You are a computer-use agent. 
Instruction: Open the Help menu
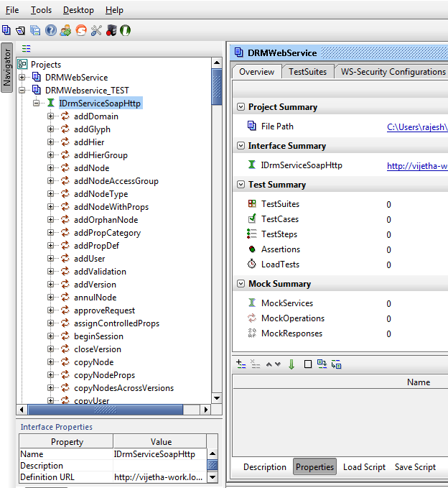pos(114,10)
